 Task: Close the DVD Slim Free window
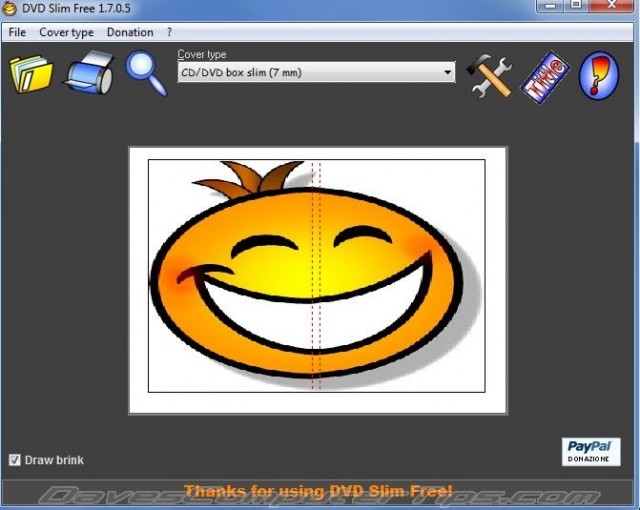click(x=611, y=5)
